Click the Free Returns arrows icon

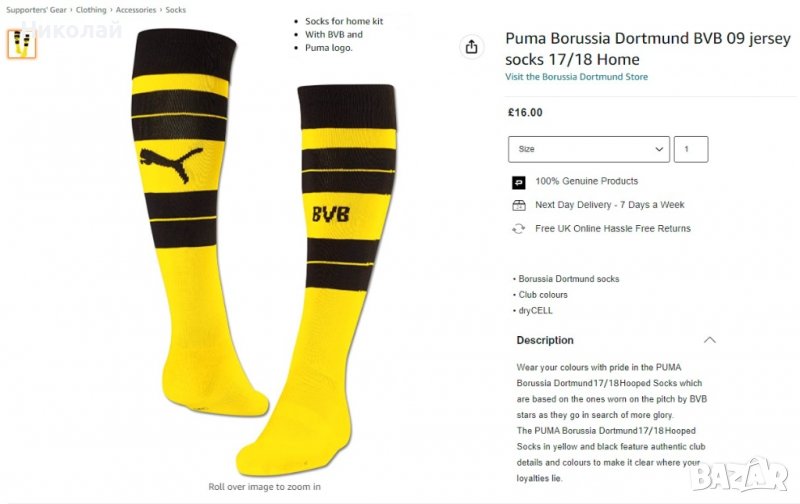518,229
